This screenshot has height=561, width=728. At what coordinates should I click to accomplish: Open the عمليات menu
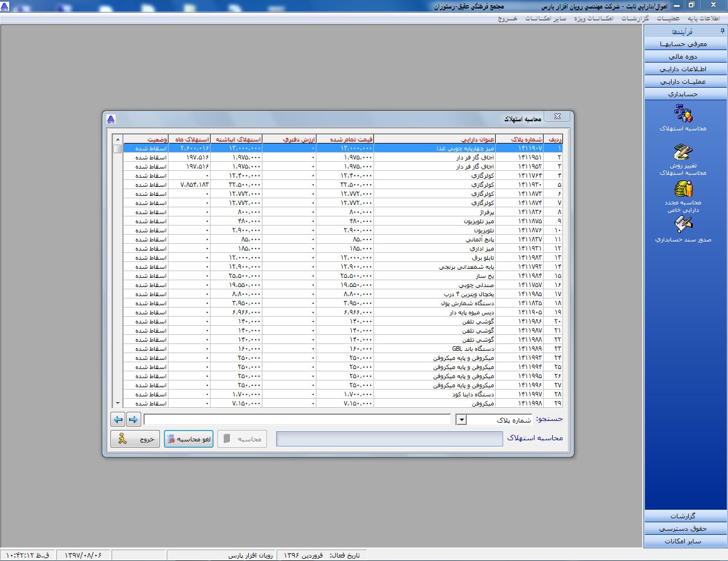(x=668, y=18)
